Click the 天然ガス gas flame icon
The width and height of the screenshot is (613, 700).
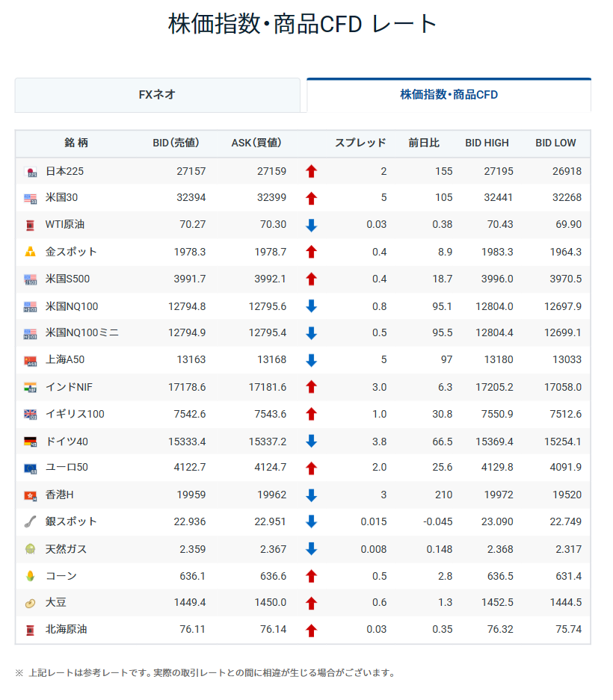31,549
